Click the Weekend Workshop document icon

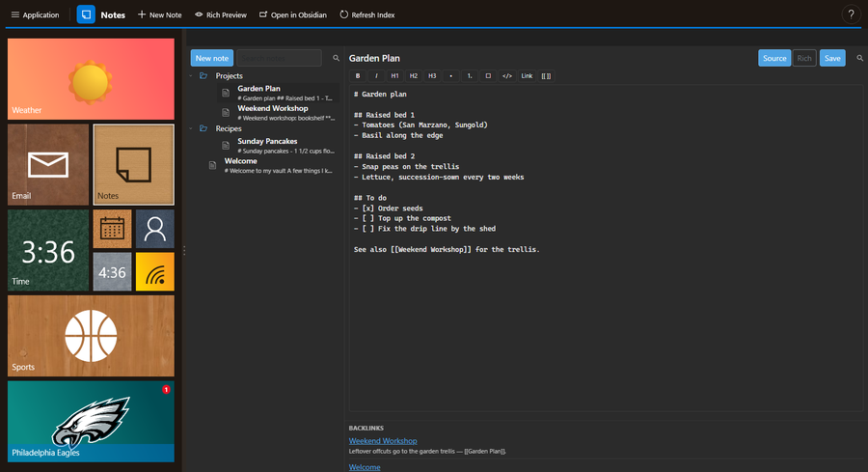tap(226, 113)
